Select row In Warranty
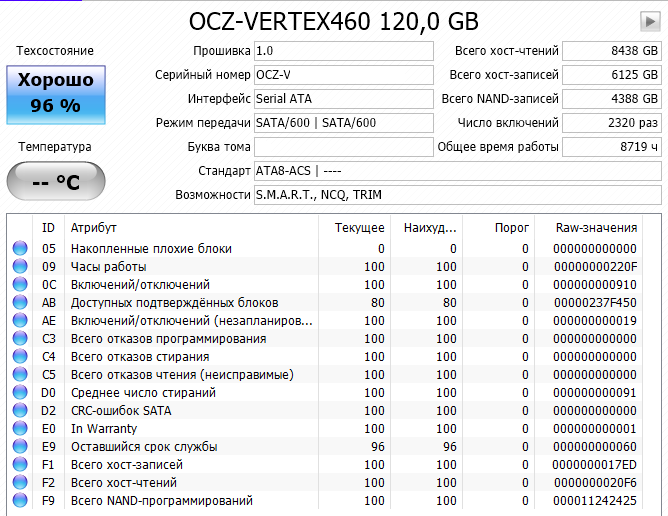This screenshot has width=668, height=516. tap(327, 428)
